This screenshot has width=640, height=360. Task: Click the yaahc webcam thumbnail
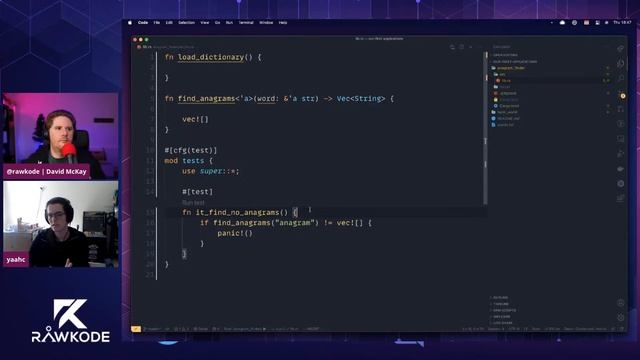click(x=60, y=224)
